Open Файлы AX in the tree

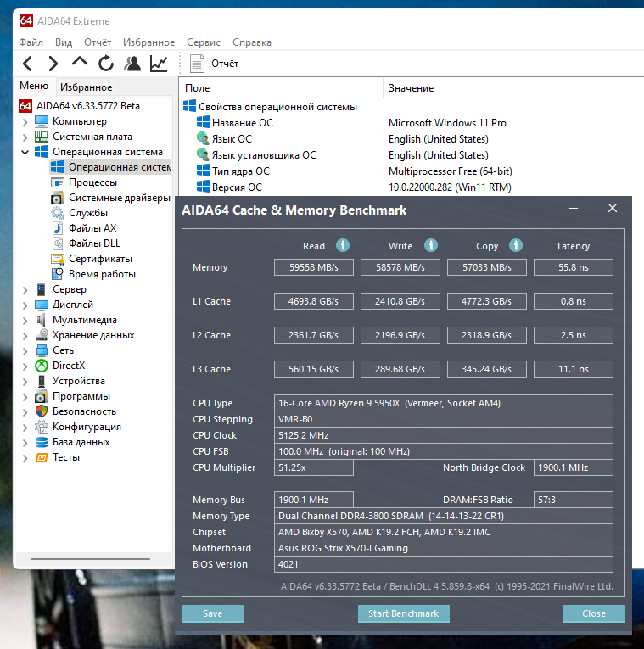(85, 228)
